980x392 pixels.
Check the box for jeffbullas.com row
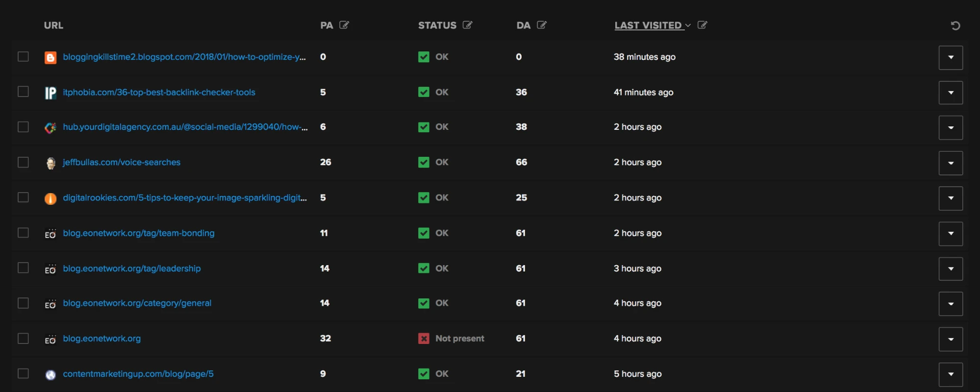coord(23,162)
